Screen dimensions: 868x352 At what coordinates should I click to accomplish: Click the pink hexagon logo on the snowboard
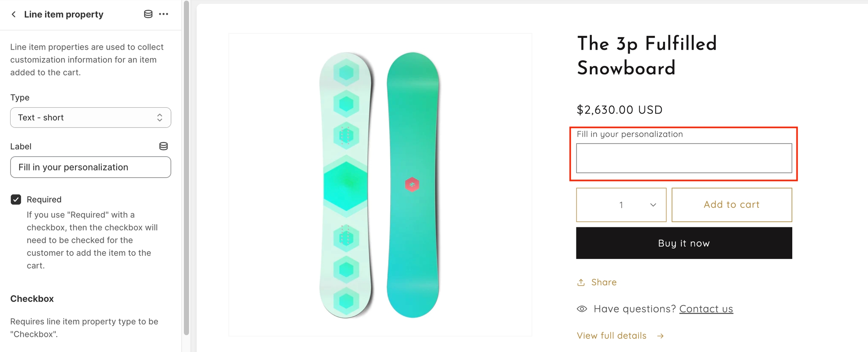(x=412, y=184)
